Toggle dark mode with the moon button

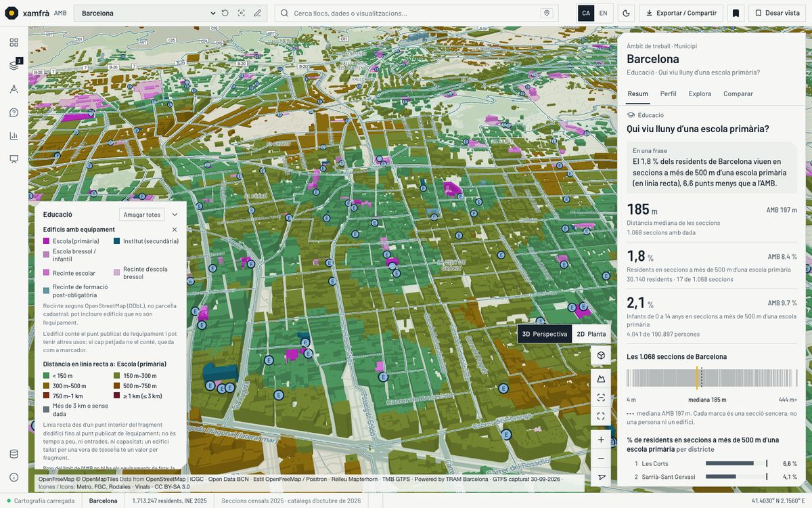click(x=626, y=13)
